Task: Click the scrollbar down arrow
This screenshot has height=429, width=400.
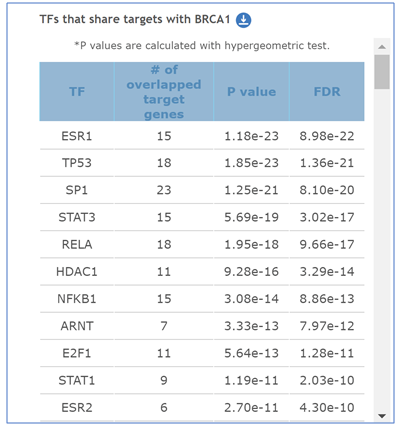Action: click(382, 416)
